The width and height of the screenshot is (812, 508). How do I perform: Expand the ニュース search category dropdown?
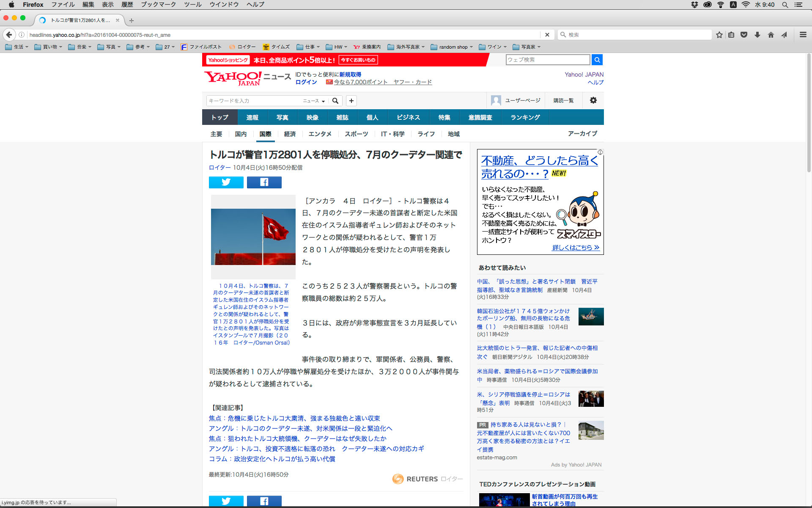pyautogui.click(x=314, y=101)
